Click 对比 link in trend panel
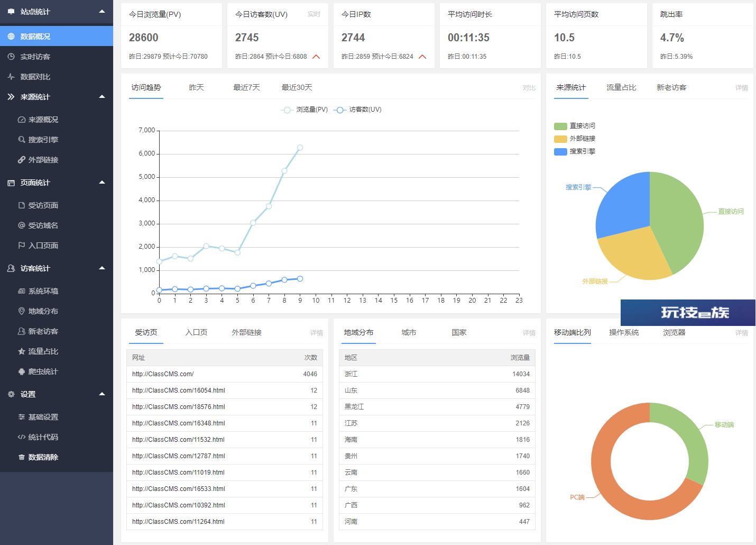The image size is (756, 545). point(529,88)
